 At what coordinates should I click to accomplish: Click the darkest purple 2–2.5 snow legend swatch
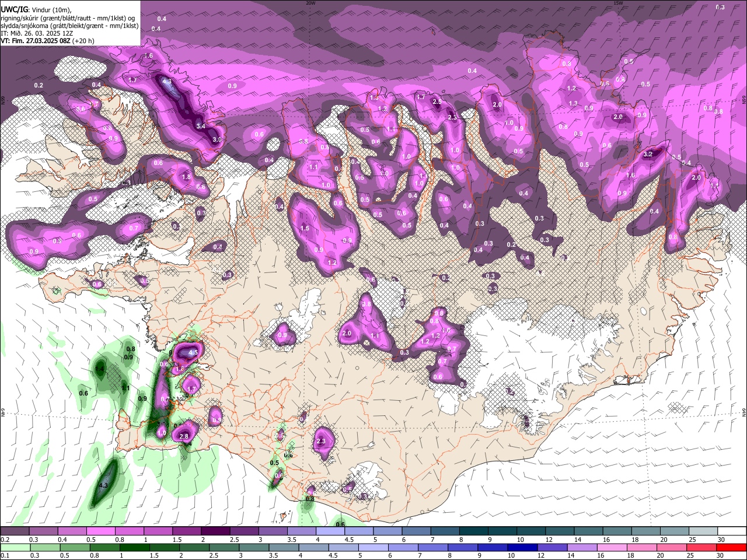point(215,531)
